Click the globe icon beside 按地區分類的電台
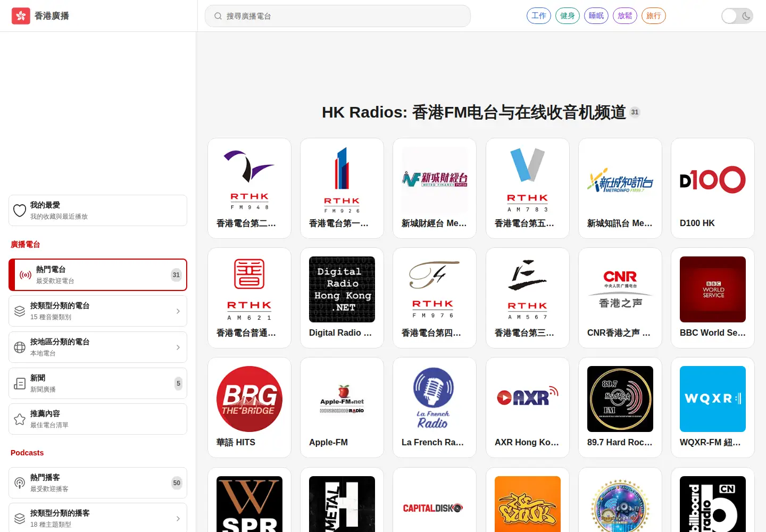766x532 pixels. [20, 347]
